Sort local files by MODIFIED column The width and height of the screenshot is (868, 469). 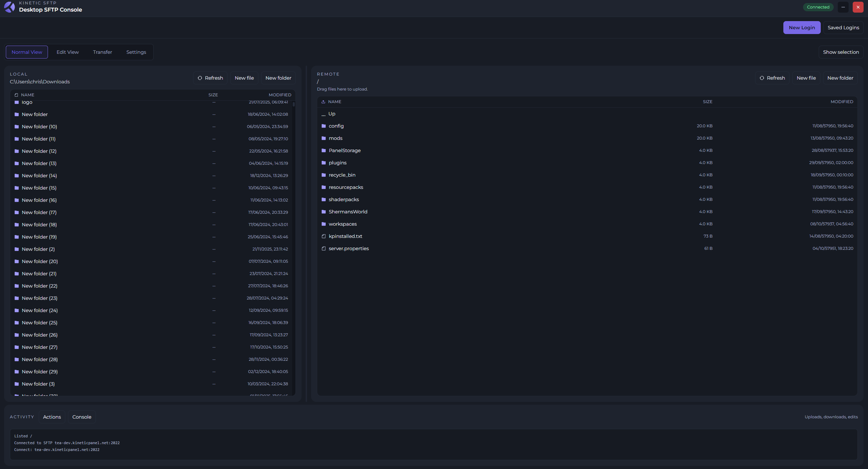[x=280, y=95]
